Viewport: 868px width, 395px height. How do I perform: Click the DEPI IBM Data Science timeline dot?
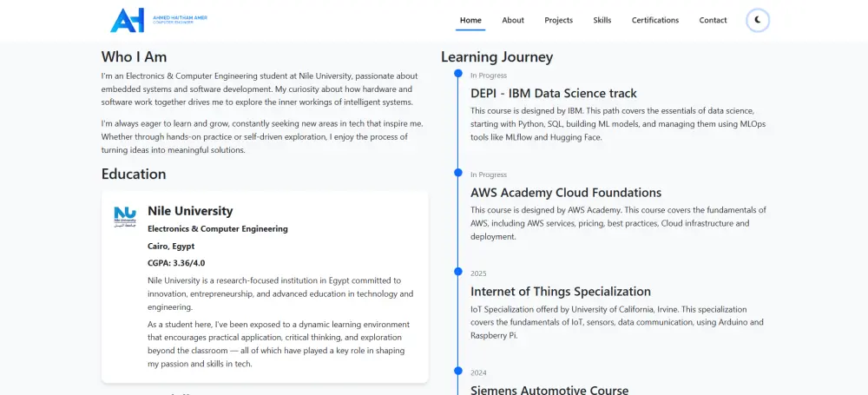click(x=458, y=74)
